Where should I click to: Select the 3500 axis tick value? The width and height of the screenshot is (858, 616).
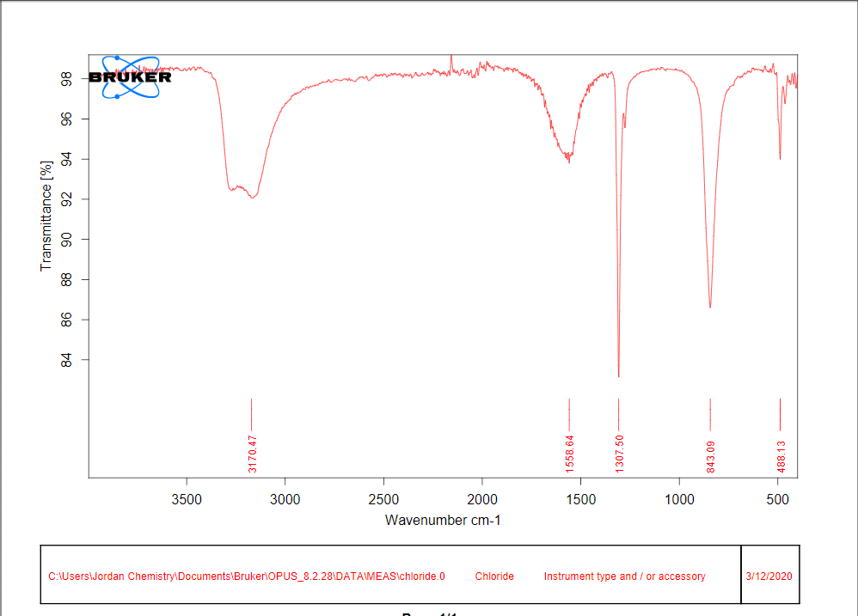pyautogui.click(x=187, y=499)
